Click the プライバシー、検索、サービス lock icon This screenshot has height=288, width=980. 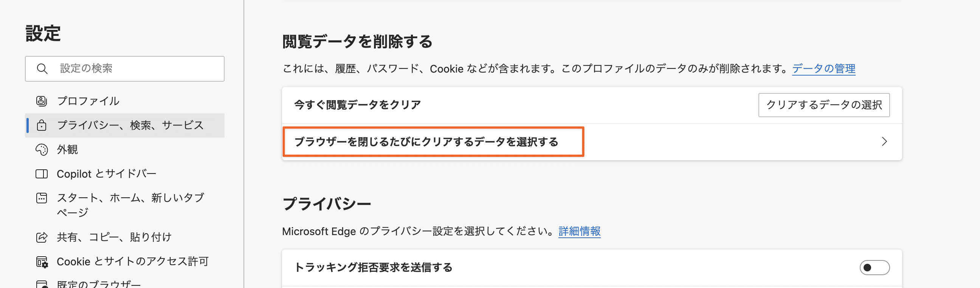pos(42,125)
